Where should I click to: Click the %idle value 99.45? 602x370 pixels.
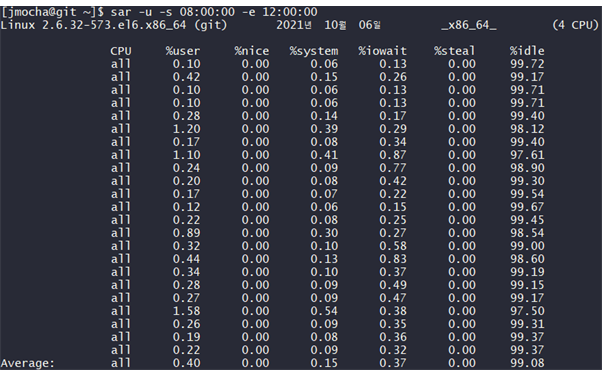coord(527,220)
